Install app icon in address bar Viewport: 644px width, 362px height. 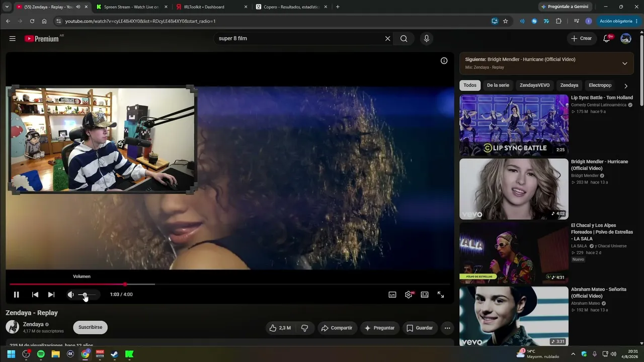495,21
